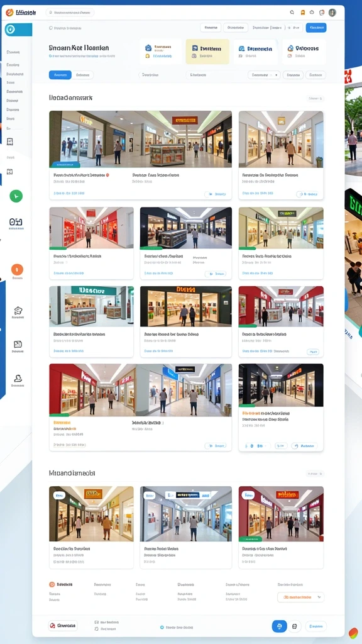Screen dimensions: 362x644
Task: Click the orange circular sidebar icon
Action: (x=17, y=269)
